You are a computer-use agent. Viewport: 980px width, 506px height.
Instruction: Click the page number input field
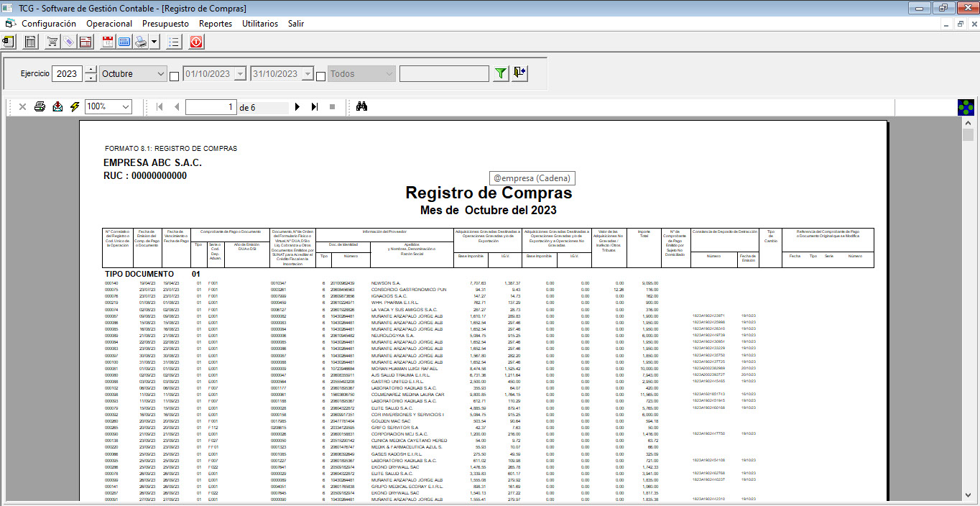coord(211,107)
